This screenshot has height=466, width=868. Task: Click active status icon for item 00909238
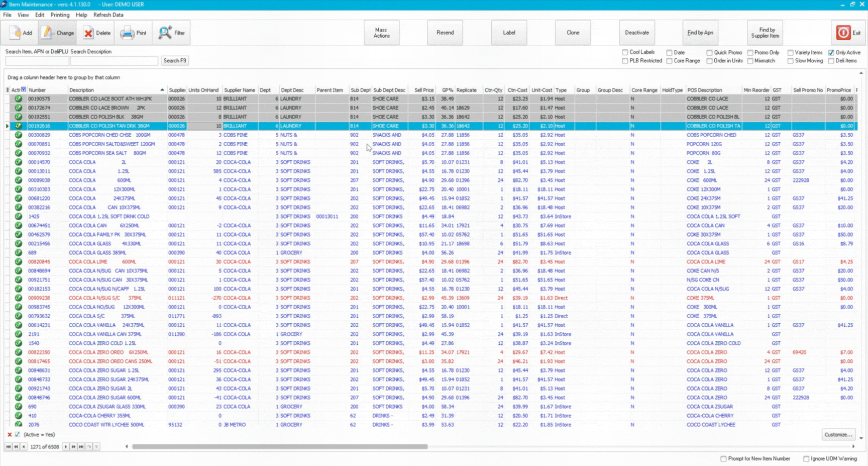(x=19, y=298)
